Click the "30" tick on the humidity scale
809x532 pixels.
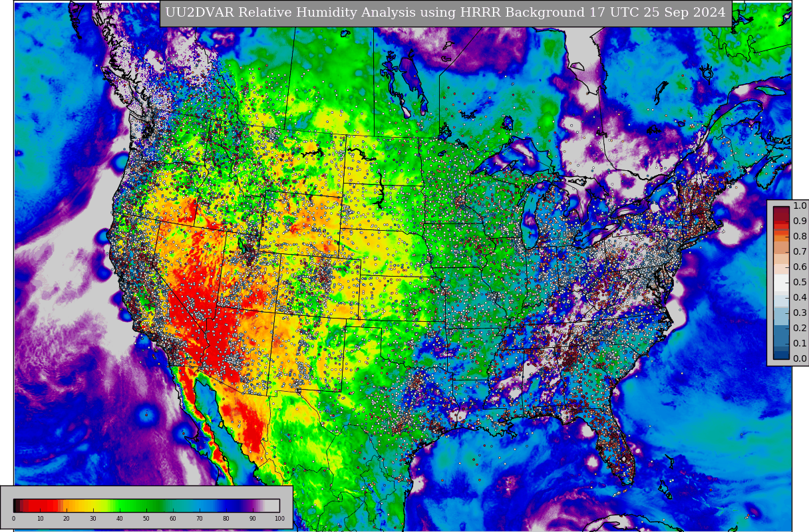point(93,519)
